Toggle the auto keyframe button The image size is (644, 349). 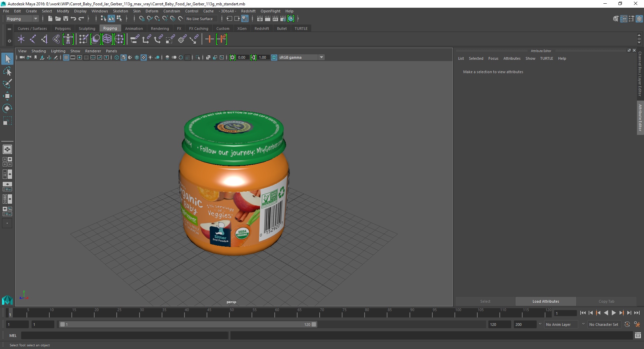click(627, 325)
